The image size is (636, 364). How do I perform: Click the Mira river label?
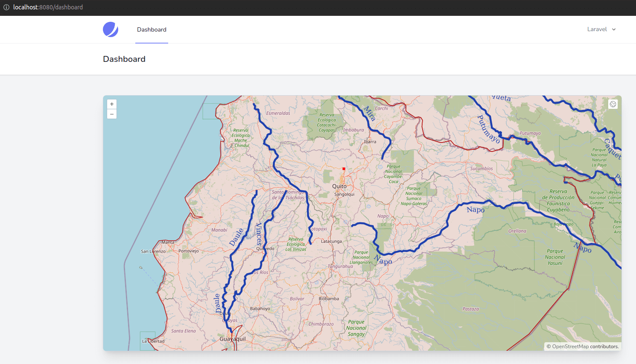coord(370,114)
